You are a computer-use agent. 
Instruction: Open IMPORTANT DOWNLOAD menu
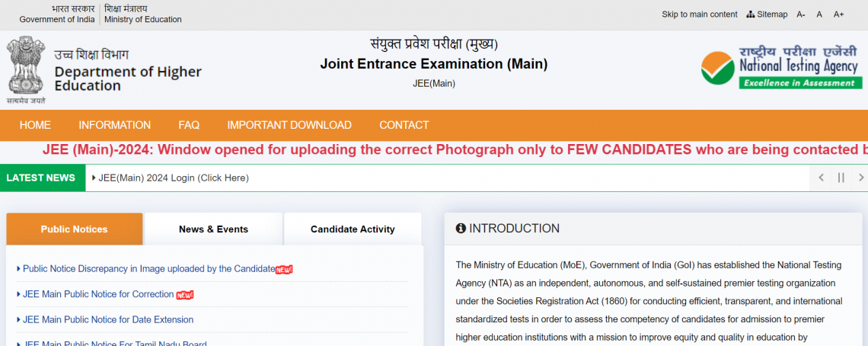289,125
